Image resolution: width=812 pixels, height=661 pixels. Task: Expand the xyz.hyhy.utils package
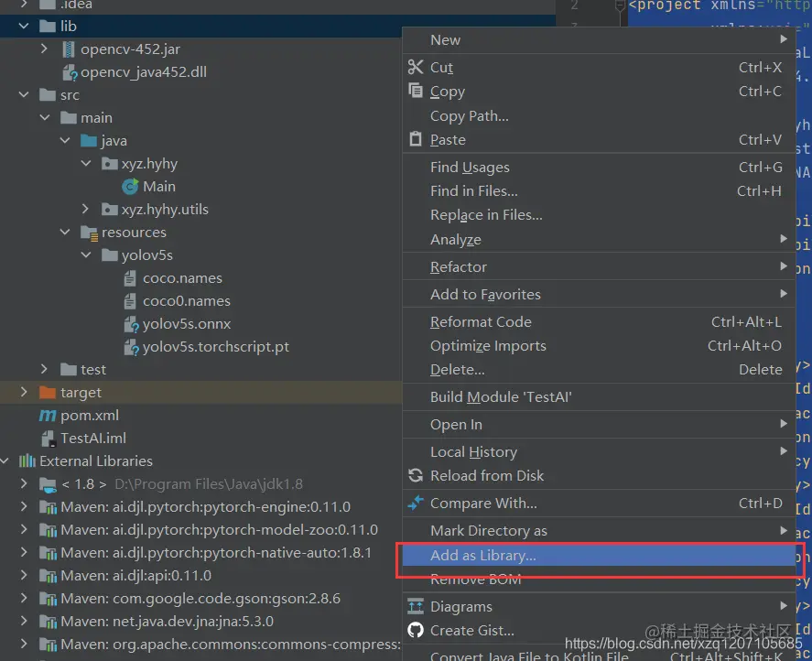[x=85, y=209]
